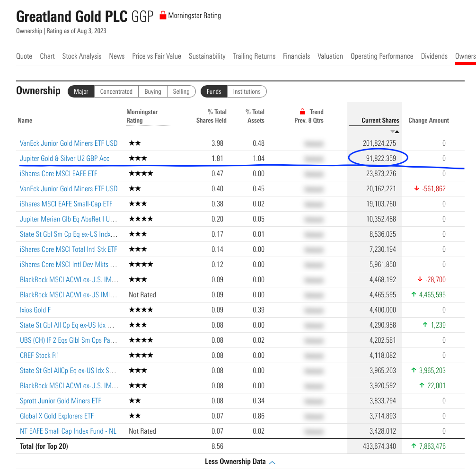Open the Operating Performance tab
Image resolution: width=476 pixels, height=472 pixels.
point(382,56)
